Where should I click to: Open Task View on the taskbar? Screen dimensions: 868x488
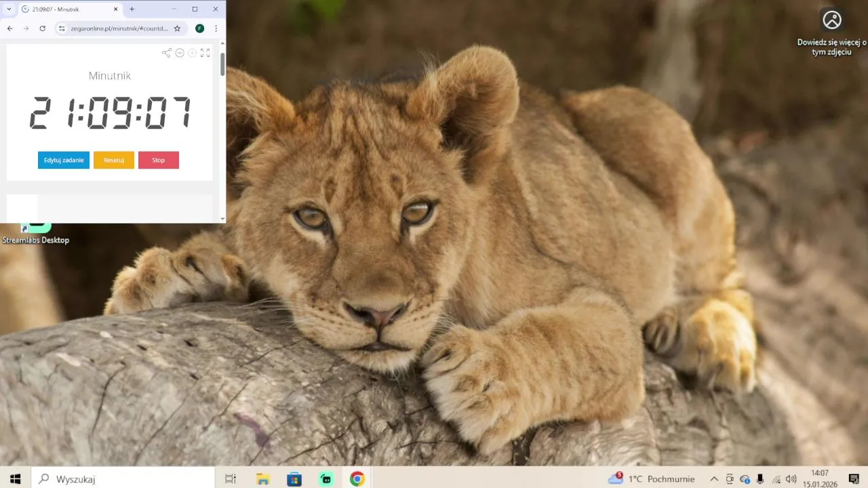[x=231, y=479]
